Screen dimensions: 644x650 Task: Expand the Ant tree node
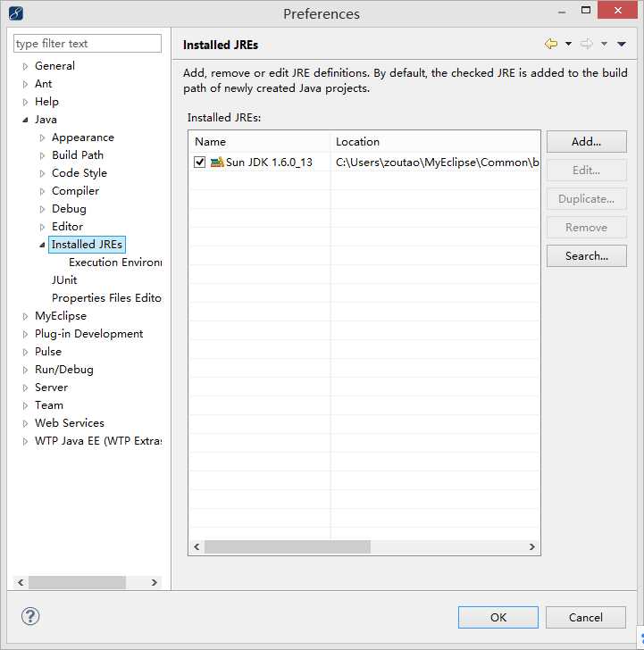tap(25, 84)
